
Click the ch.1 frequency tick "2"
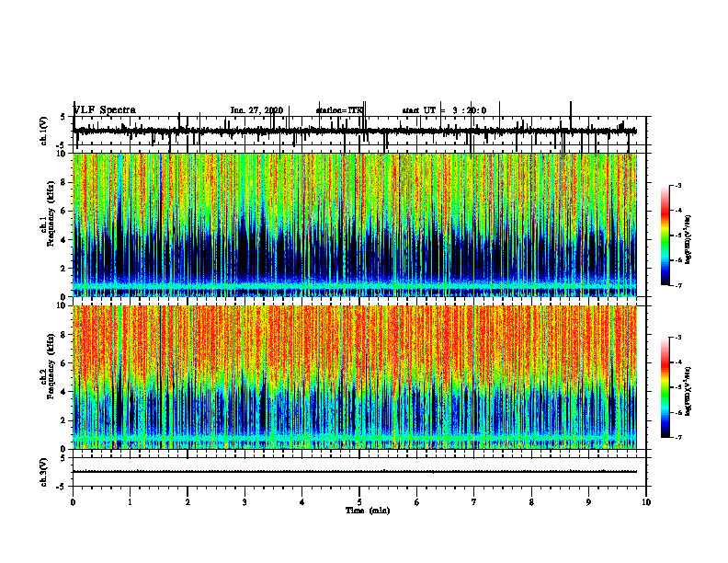(x=65, y=268)
